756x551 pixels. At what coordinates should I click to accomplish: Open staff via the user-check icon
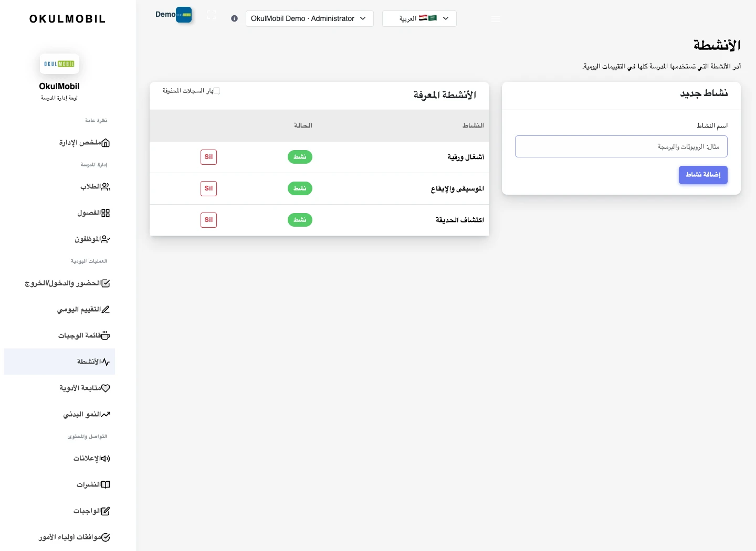pos(106,239)
